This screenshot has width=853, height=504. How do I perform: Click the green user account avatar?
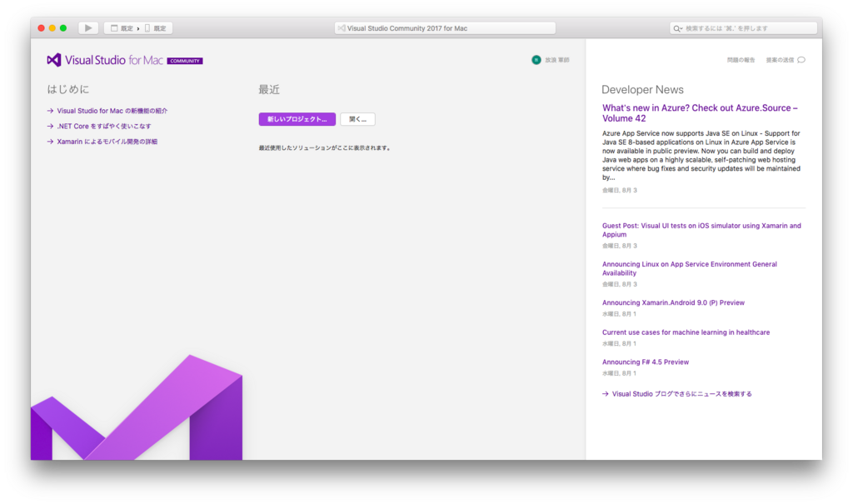(x=536, y=60)
